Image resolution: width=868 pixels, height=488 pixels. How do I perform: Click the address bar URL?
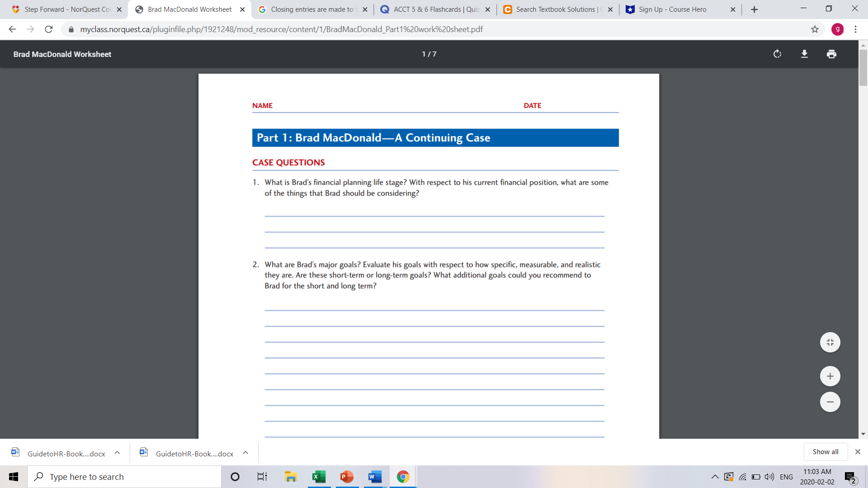coord(280,29)
